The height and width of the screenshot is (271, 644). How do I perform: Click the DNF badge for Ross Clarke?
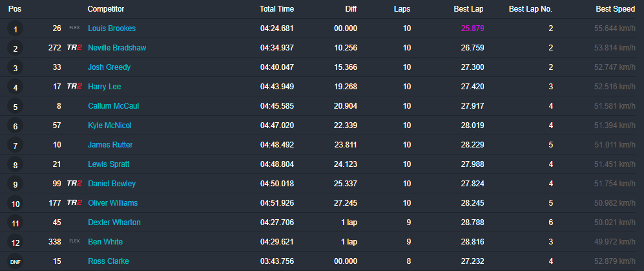tap(16, 261)
